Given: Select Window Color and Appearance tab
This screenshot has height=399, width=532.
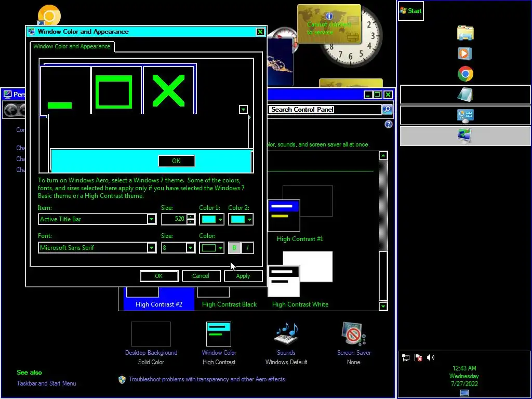Looking at the screenshot, I should (x=72, y=46).
